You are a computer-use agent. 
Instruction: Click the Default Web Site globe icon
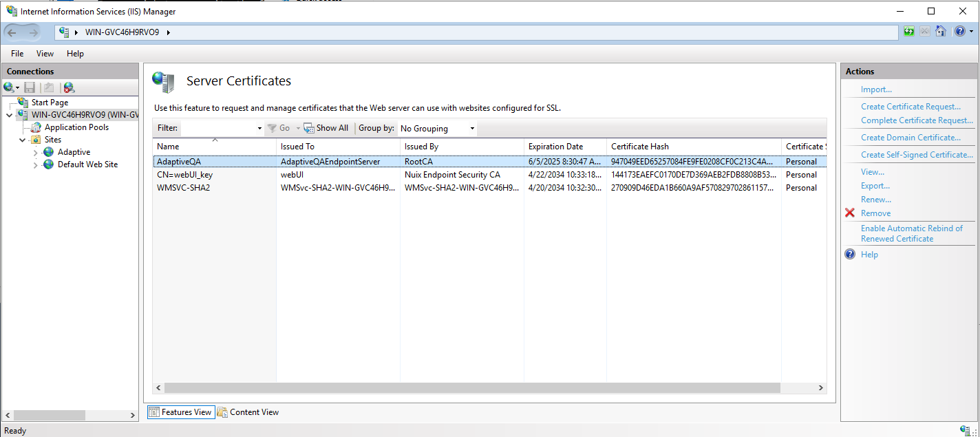click(48, 164)
